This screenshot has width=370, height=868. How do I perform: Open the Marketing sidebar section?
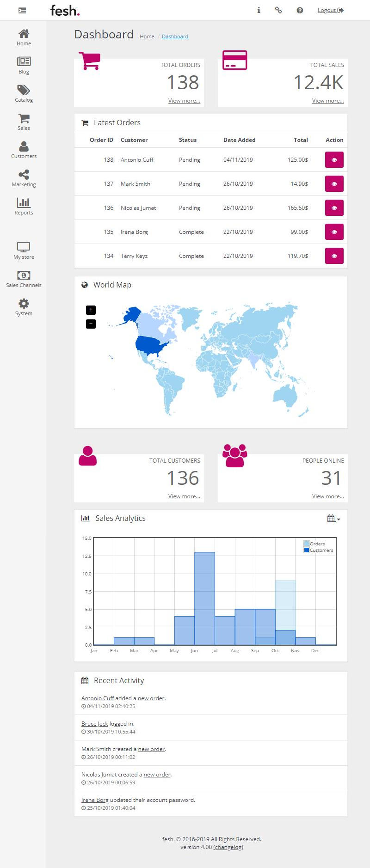(x=24, y=178)
